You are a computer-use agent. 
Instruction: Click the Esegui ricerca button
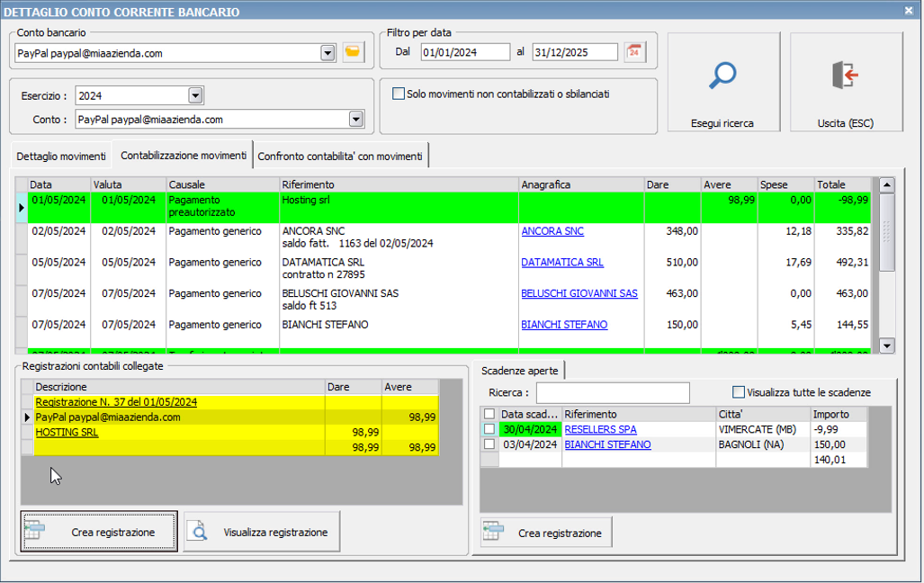click(723, 81)
